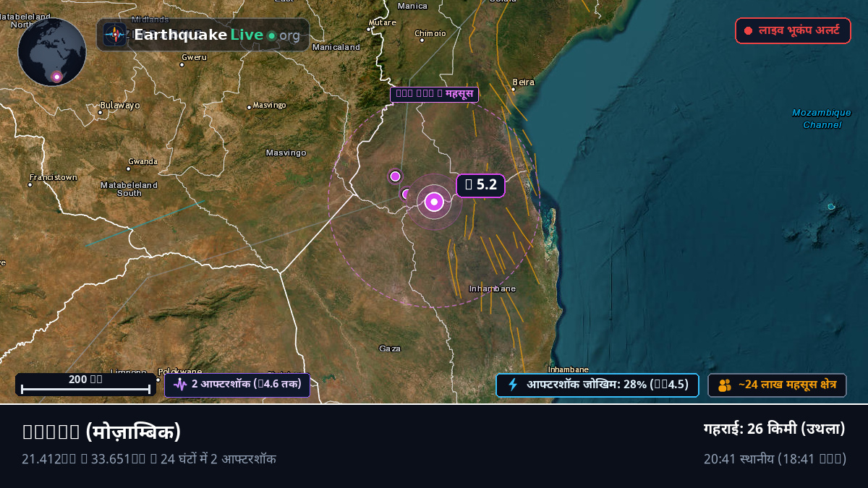Click the Earthquake Live.org site name

pyautogui.click(x=217, y=35)
